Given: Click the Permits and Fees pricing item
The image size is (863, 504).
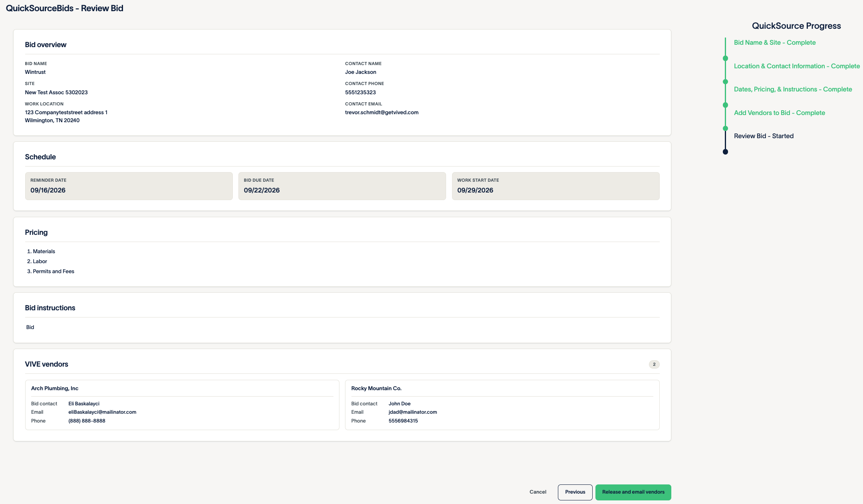Looking at the screenshot, I should click(54, 272).
